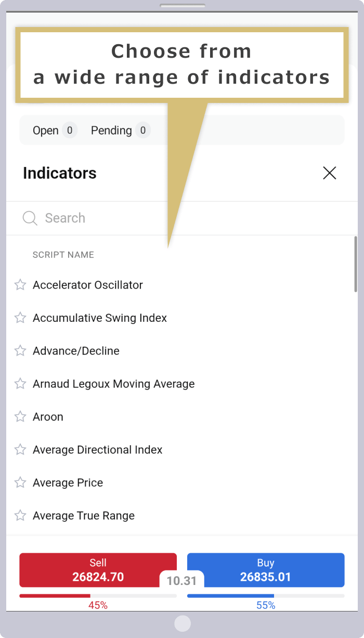Choose the Aroon indicator entry
The image size is (364, 638).
[x=48, y=416]
